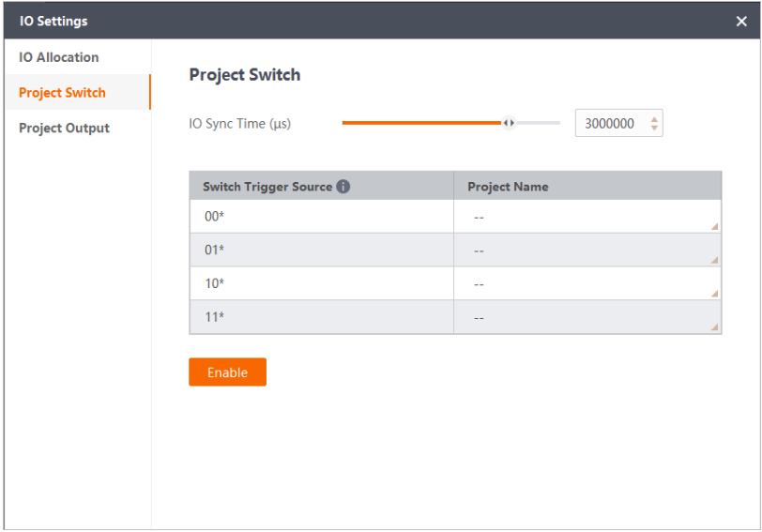
Task: Select the 00* trigger source cell
Action: pyautogui.click(x=322, y=217)
